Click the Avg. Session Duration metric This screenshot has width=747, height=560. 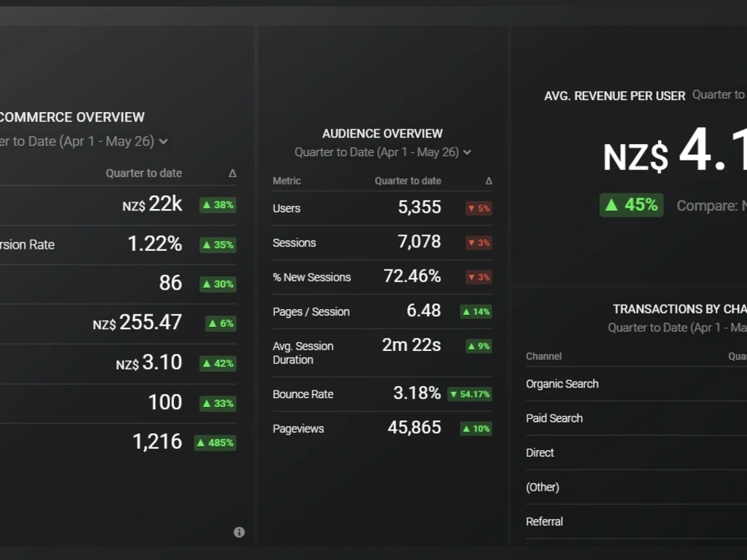[303, 353]
